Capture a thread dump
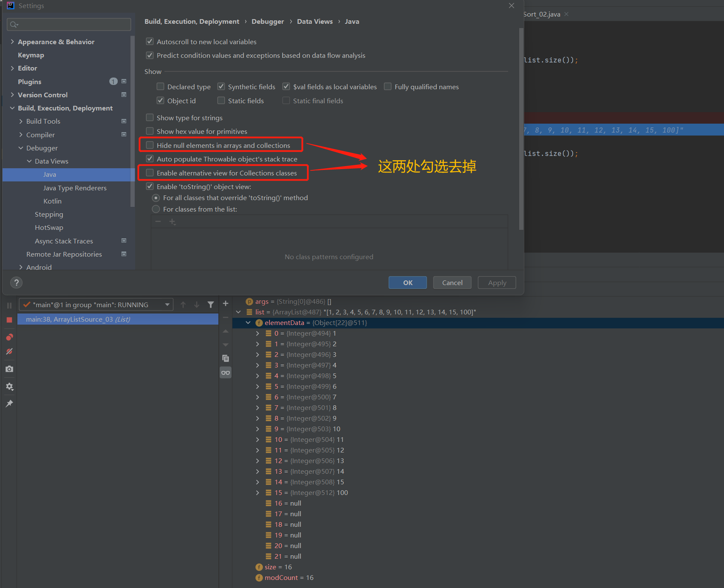 pos(9,369)
